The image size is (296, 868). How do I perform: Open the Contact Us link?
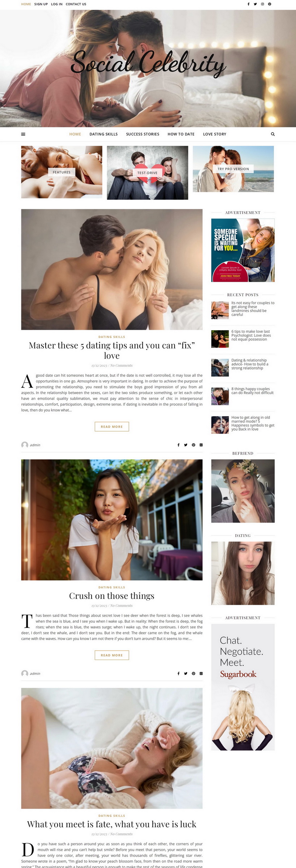[x=76, y=4]
